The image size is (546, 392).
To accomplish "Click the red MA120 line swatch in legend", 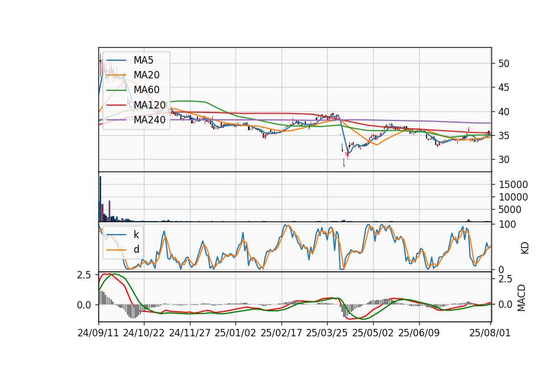I will (116, 105).
